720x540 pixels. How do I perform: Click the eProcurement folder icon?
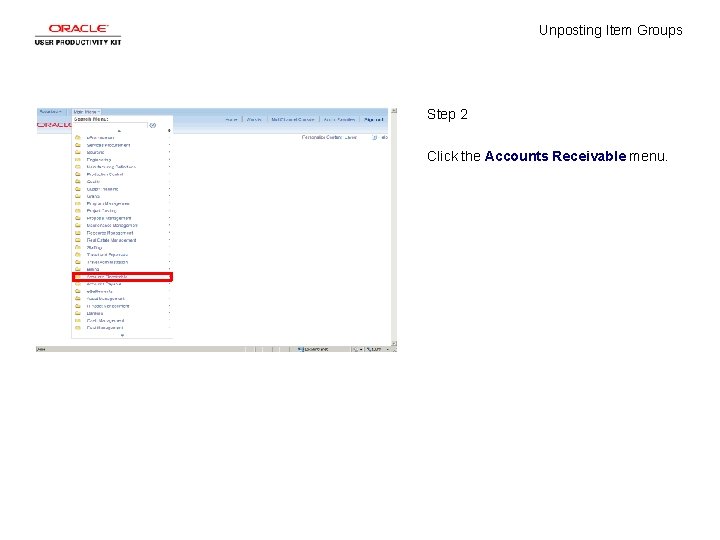pos(78,137)
